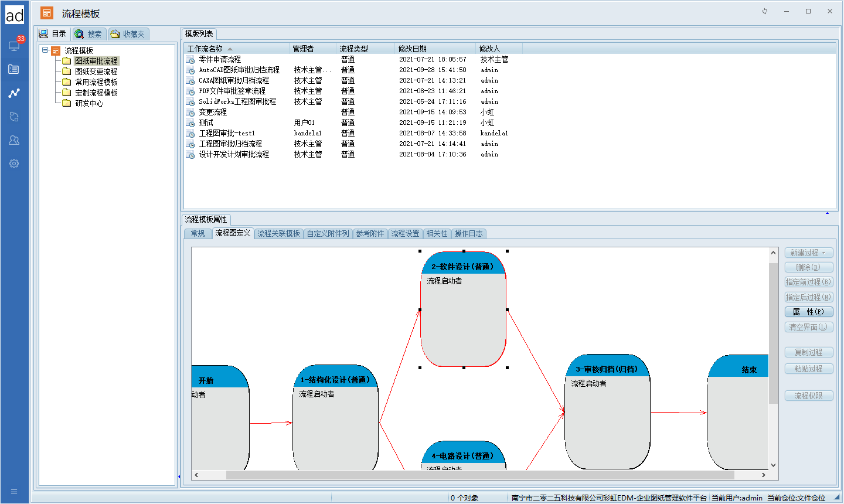
Task: Expand the sidebar hamburger menu at bottom
Action: pyautogui.click(x=14, y=492)
